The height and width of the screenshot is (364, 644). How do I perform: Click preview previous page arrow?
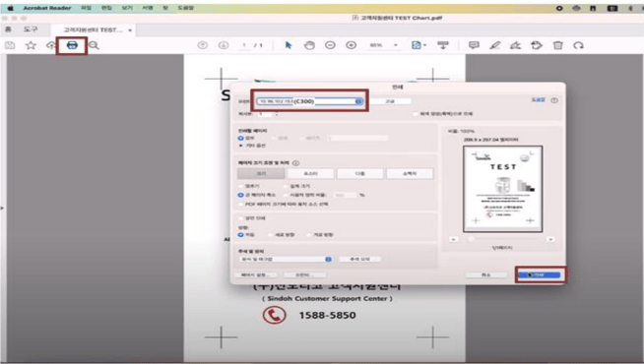453,239
